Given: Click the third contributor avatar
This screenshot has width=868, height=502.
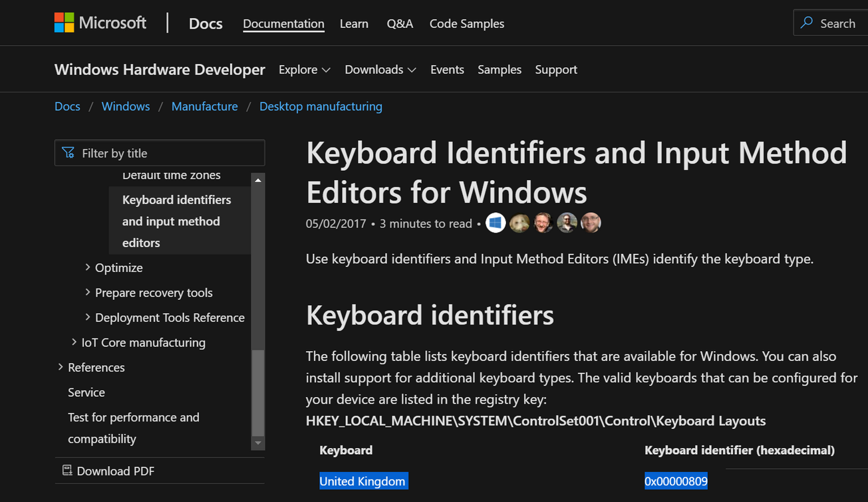Looking at the screenshot, I should pyautogui.click(x=543, y=223).
